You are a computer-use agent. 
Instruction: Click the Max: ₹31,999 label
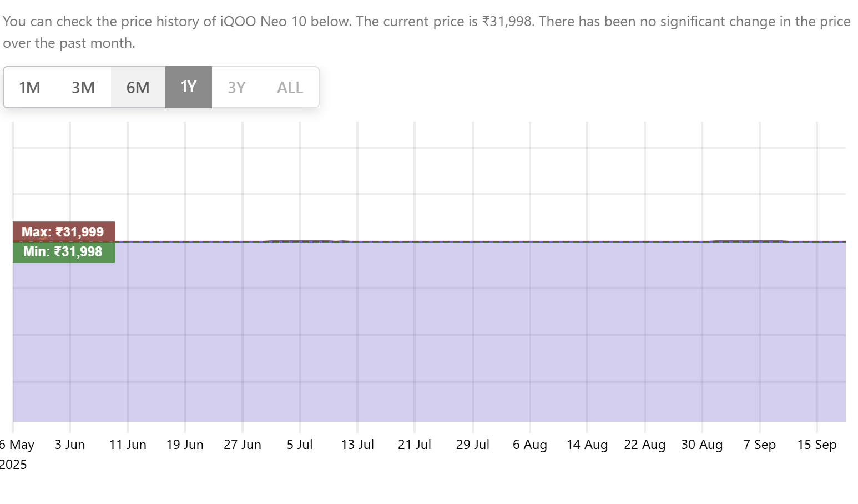coord(64,231)
